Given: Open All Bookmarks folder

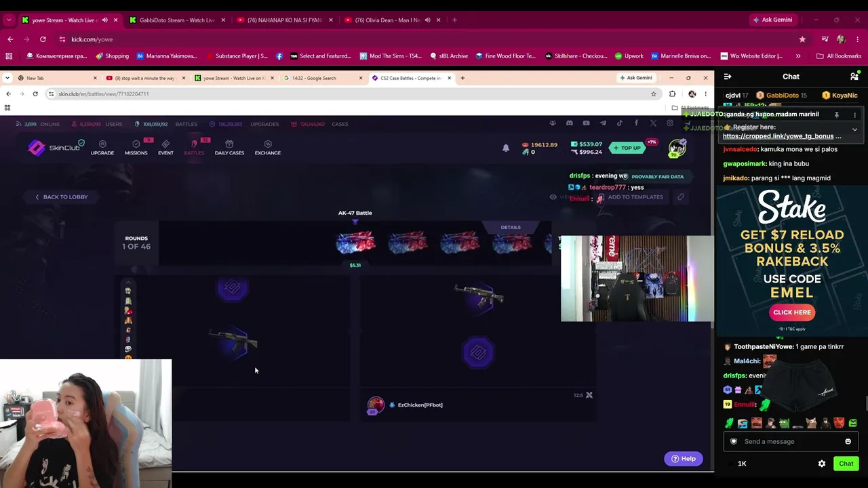Looking at the screenshot, I should [x=839, y=56].
